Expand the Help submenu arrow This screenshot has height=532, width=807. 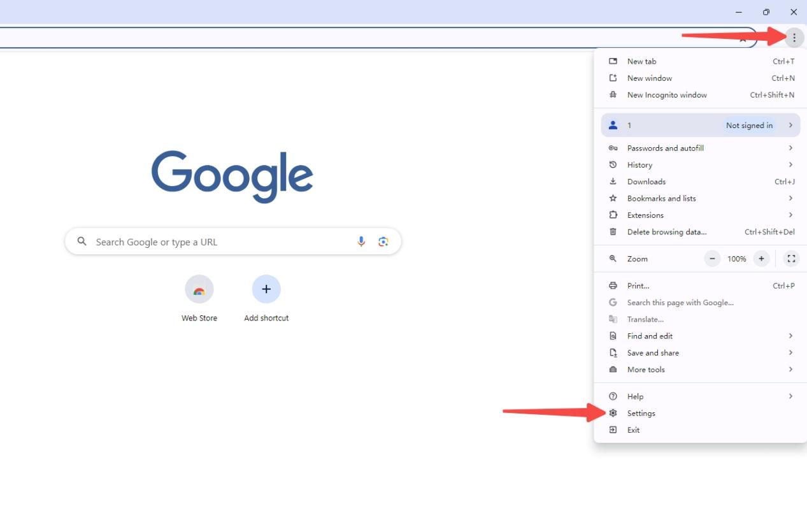[x=790, y=396]
